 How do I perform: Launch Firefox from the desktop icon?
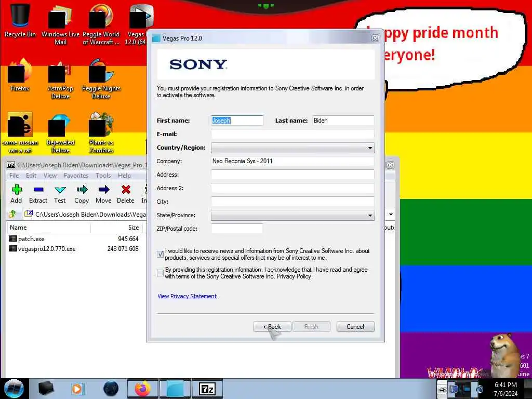(20, 75)
